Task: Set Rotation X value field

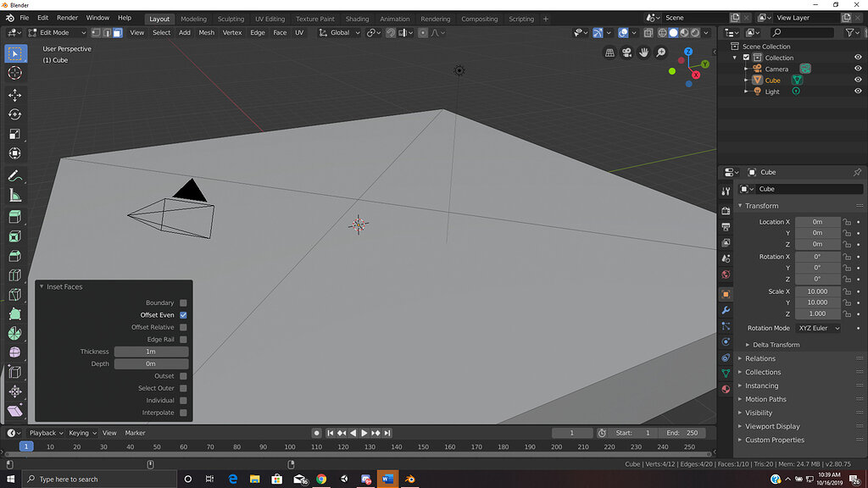Action: [x=816, y=258]
